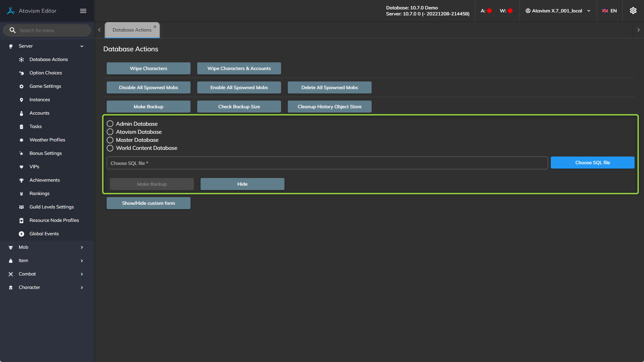
Task: Switch to Database Actions tab
Action: [132, 30]
